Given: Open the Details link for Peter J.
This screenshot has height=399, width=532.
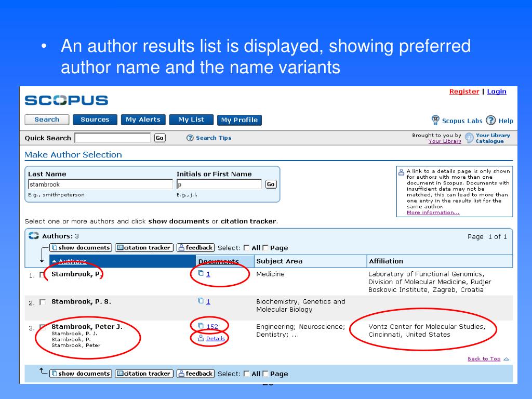Looking at the screenshot, I should pos(216,339).
